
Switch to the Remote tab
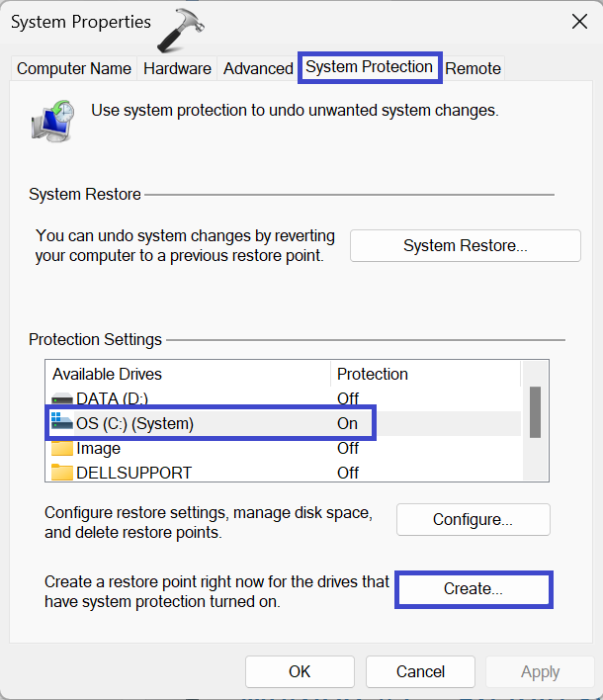[473, 68]
